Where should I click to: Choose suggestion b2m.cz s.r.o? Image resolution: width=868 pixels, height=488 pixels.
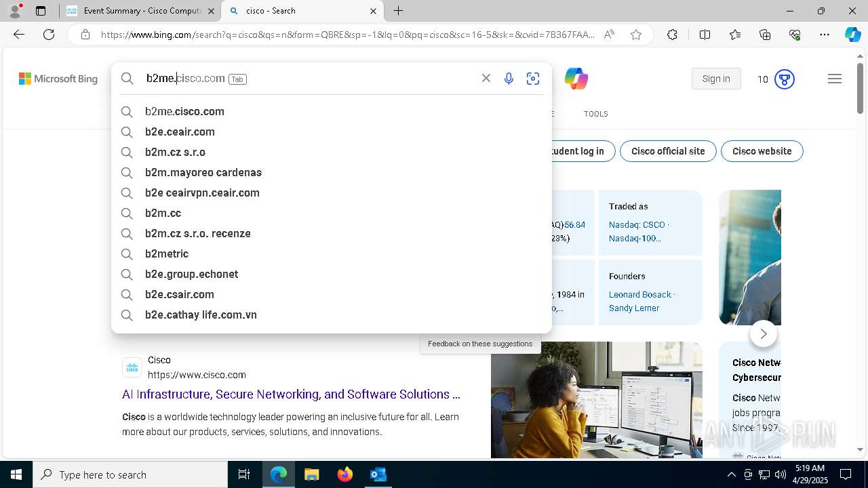pos(331,152)
